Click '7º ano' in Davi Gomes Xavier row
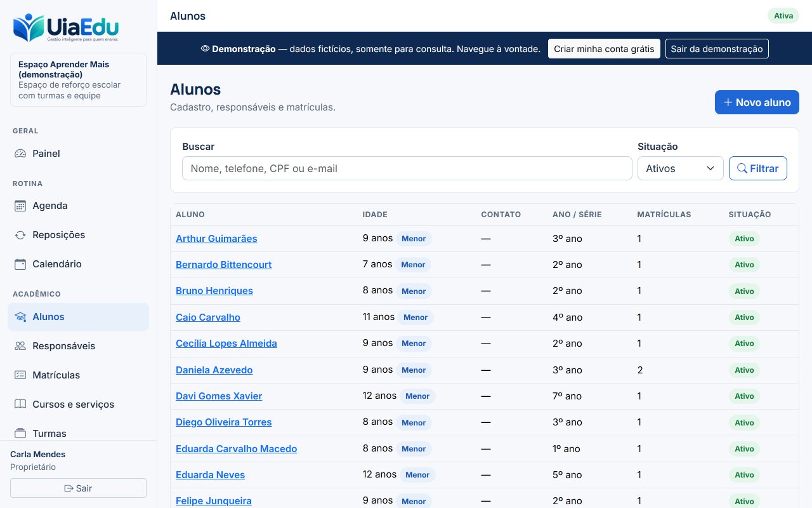This screenshot has width=812, height=508. click(567, 396)
